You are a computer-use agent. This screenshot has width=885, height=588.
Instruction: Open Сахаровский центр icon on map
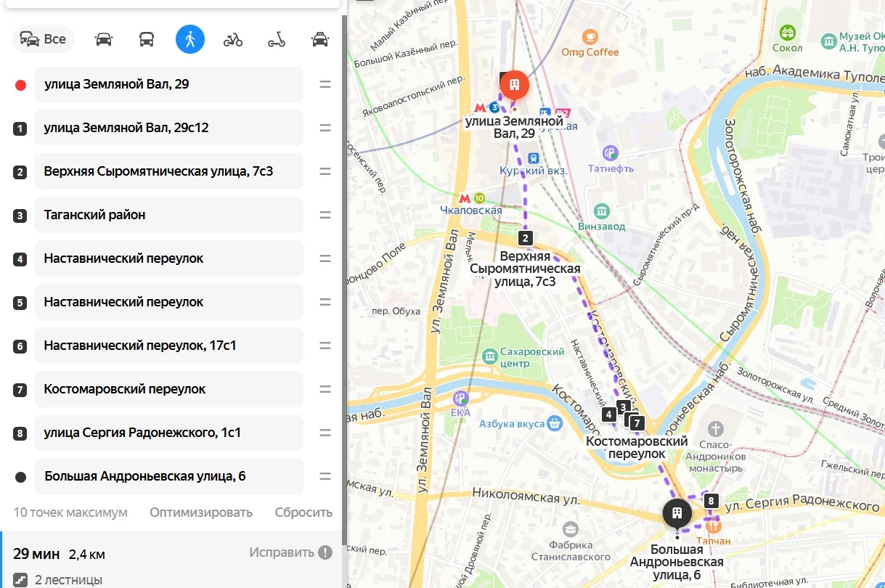click(489, 356)
